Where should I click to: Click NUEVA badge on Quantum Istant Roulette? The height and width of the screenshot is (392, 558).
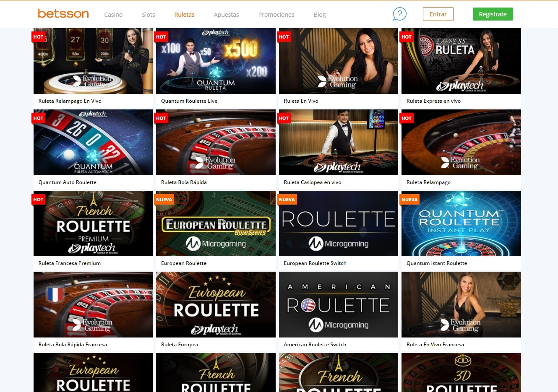coord(409,200)
